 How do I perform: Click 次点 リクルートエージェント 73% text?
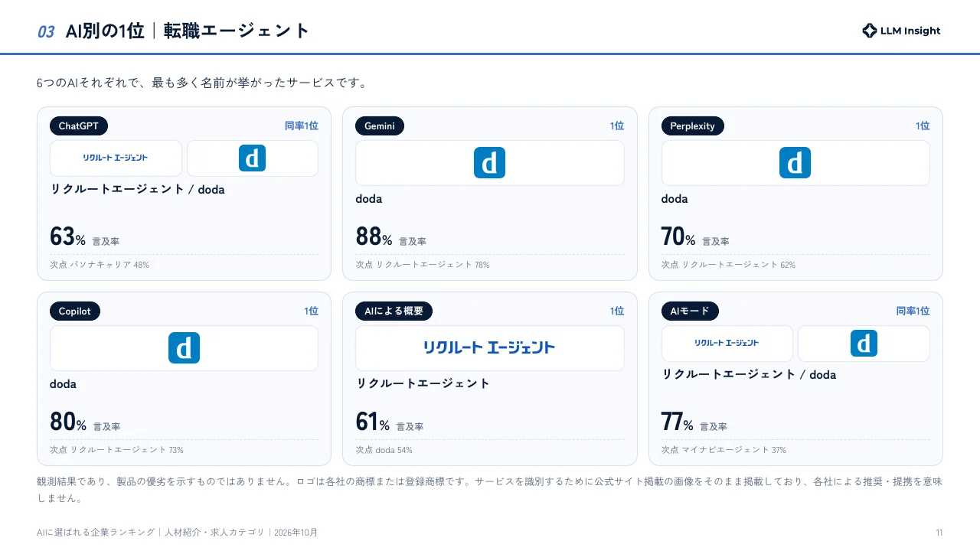[x=116, y=450]
